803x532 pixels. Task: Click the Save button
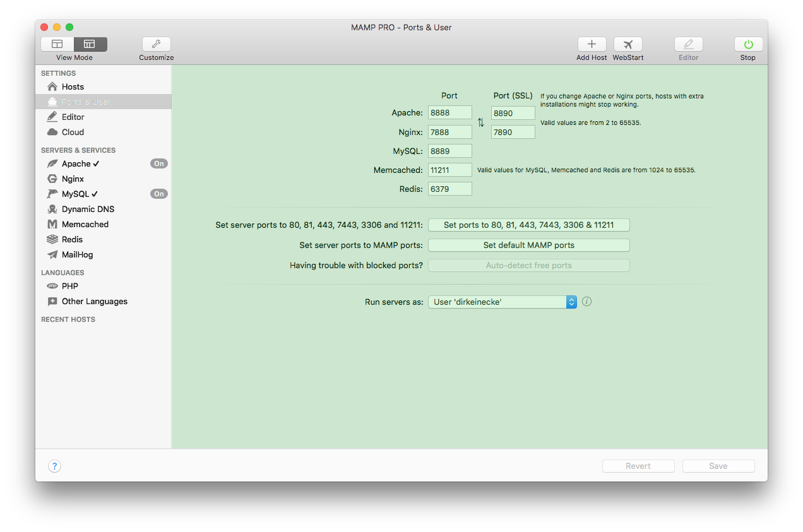pyautogui.click(x=718, y=466)
